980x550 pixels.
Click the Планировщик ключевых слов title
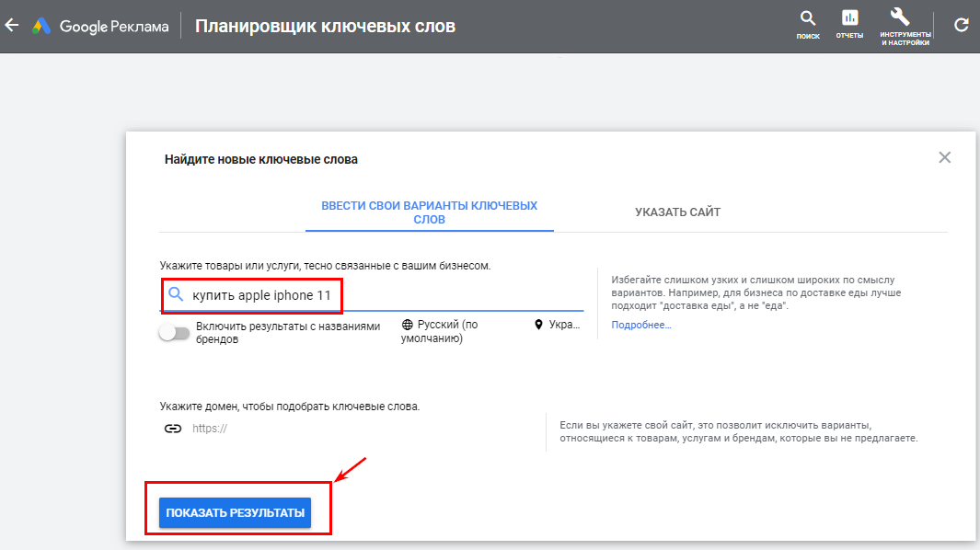click(325, 26)
